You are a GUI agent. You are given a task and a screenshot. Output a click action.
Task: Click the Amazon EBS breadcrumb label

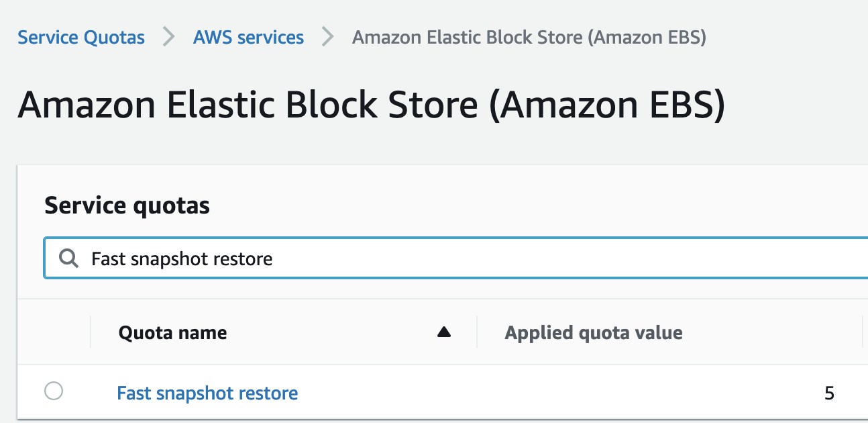pyautogui.click(x=529, y=37)
